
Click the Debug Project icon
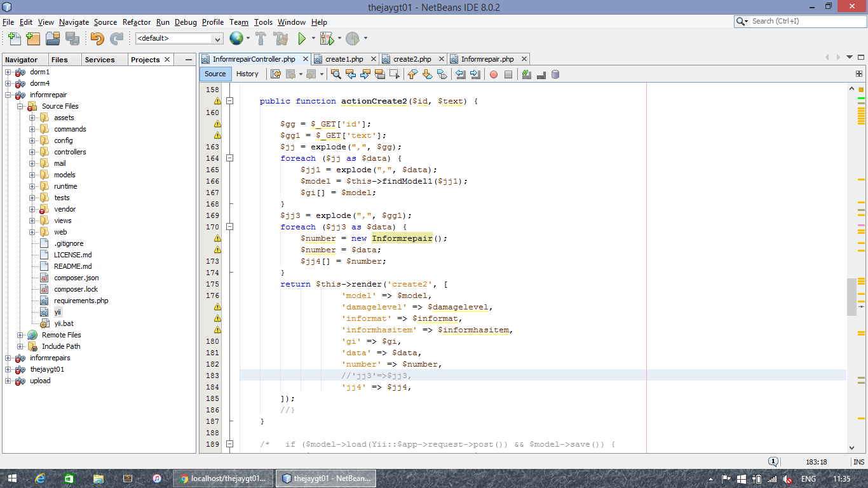327,38
